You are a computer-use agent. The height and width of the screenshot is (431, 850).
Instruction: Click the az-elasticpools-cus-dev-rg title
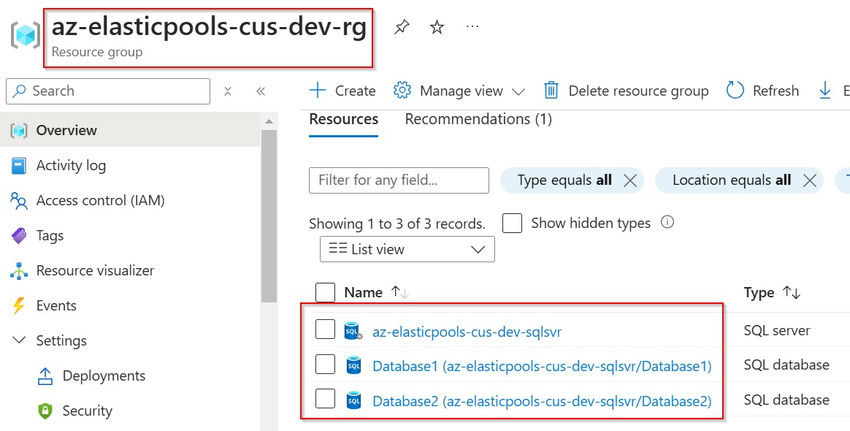(x=209, y=27)
